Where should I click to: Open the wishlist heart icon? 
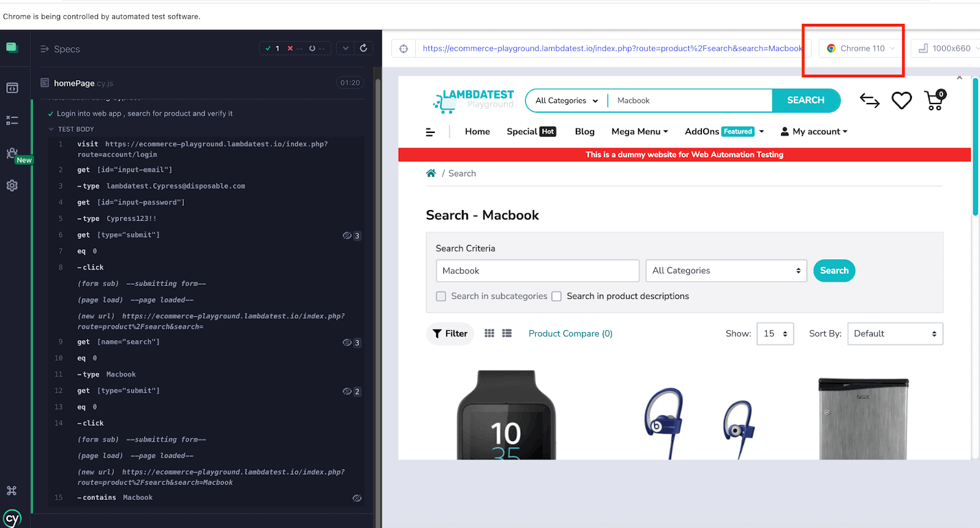click(x=902, y=100)
